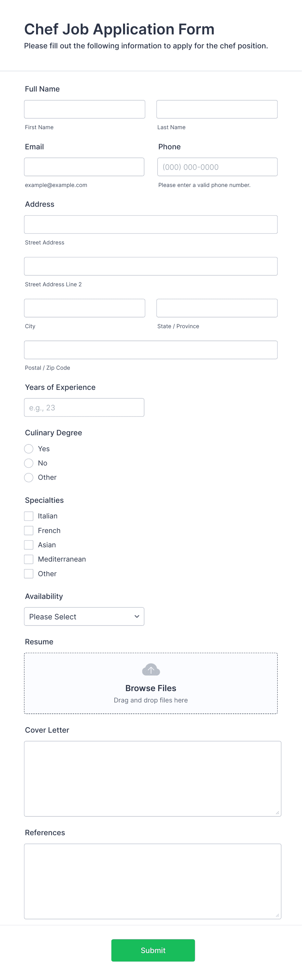Select Yes for Culinary Degree
The image size is (302, 980).
(x=29, y=449)
